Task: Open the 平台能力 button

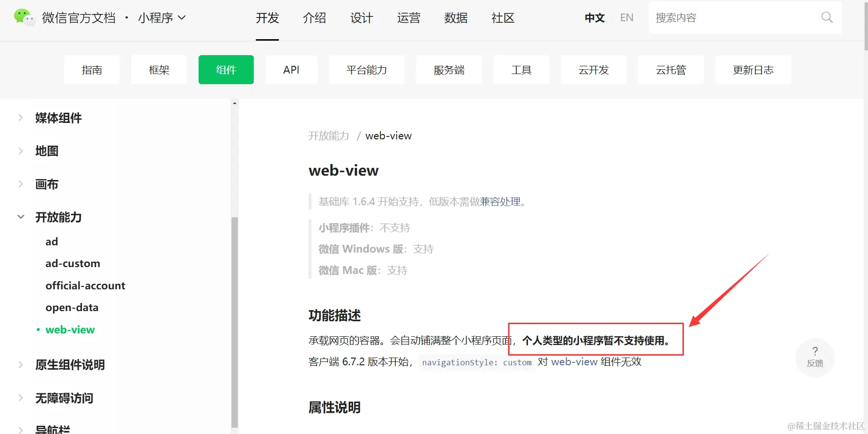Action: click(x=367, y=70)
